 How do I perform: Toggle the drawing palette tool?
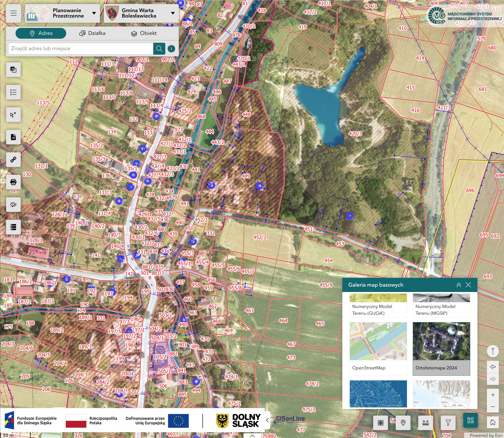click(x=14, y=204)
